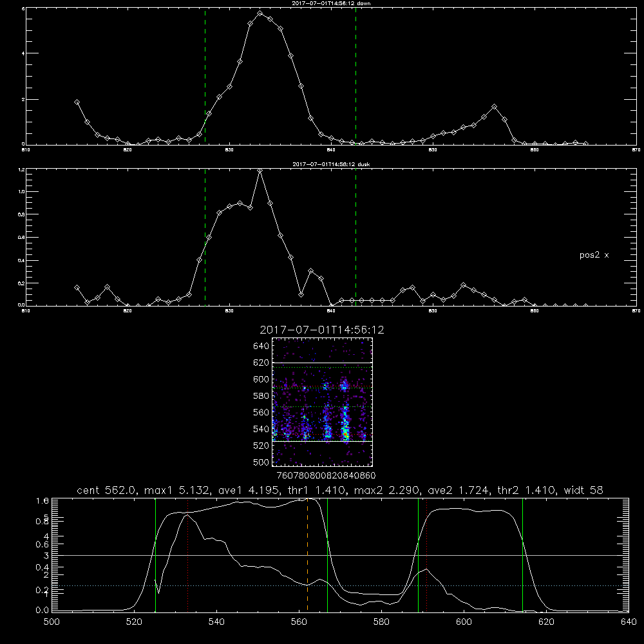Select the 'thr2 1.410' value
Image resolution: width=644 pixels, height=644 pixels.
pyautogui.click(x=527, y=490)
